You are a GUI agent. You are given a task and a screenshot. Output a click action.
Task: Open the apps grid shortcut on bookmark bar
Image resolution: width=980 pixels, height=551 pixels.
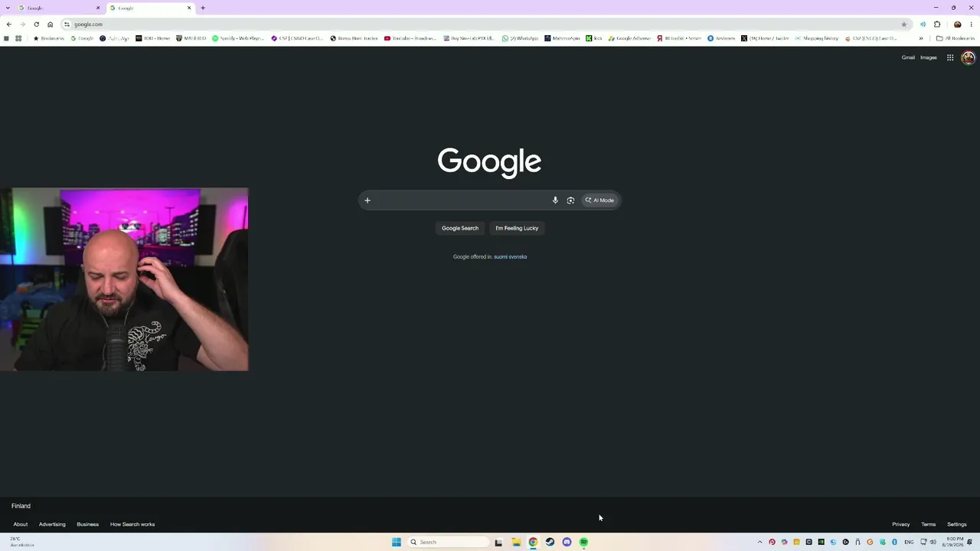[18, 38]
